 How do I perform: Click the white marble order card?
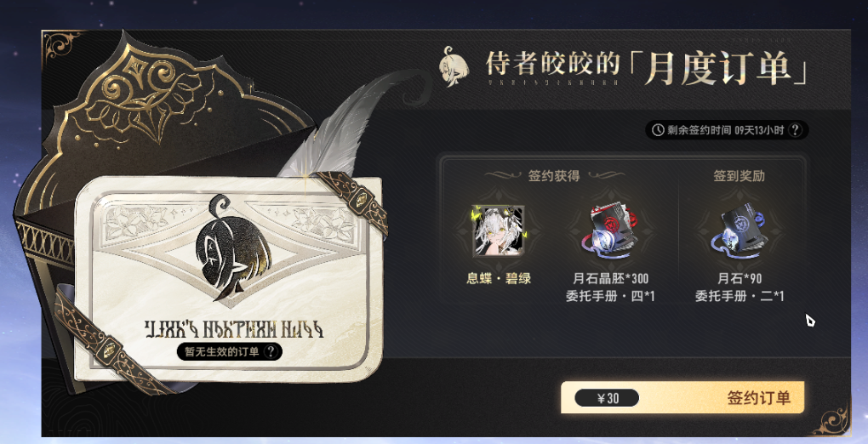coord(227,278)
